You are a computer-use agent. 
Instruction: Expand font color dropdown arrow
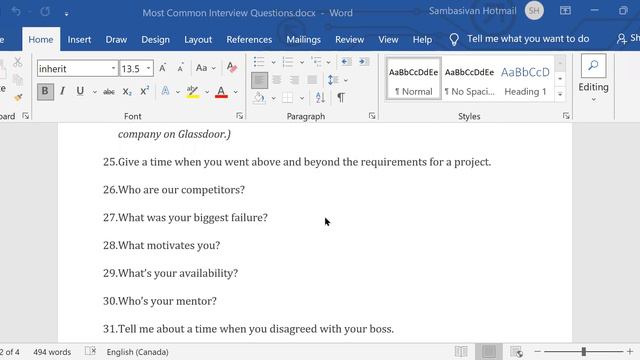(236, 92)
